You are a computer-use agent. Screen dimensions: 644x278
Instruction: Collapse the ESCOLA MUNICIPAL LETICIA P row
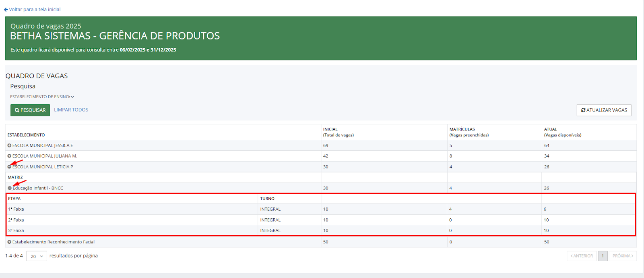(9, 167)
